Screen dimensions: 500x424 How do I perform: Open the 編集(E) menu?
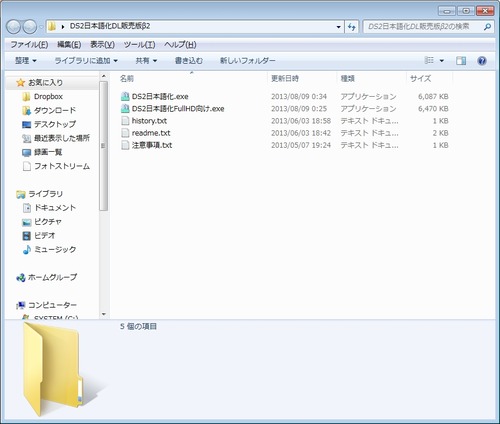pos(69,44)
